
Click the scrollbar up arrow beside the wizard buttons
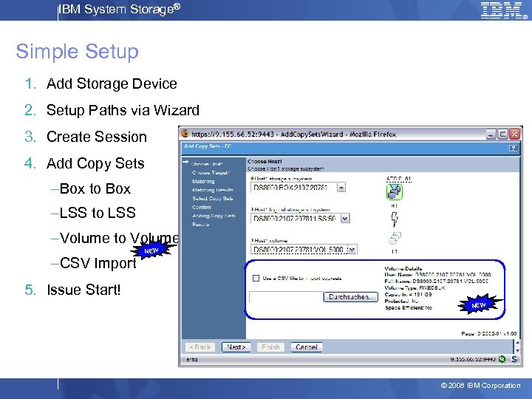tap(517, 343)
